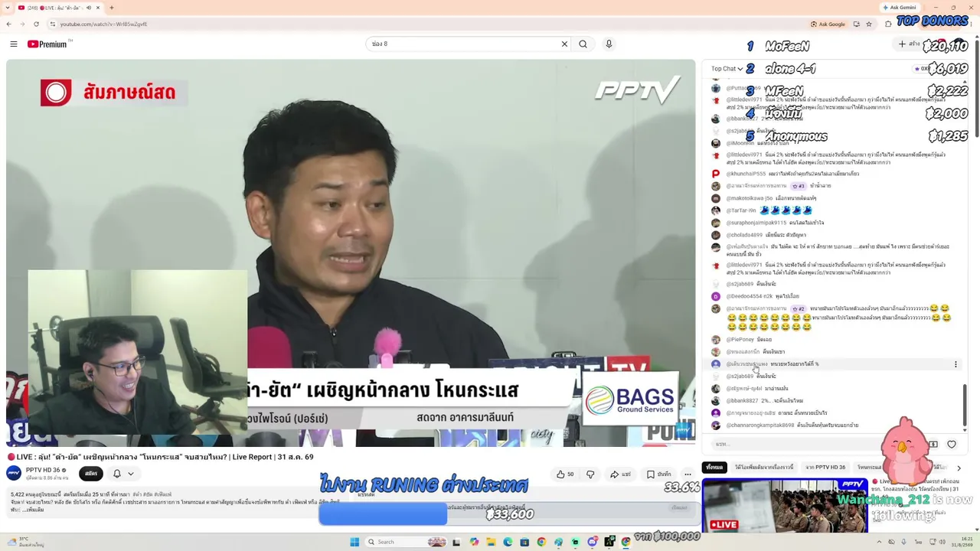Open more actions three-dot menu
Viewport: 980px width, 551px height.
(688, 474)
